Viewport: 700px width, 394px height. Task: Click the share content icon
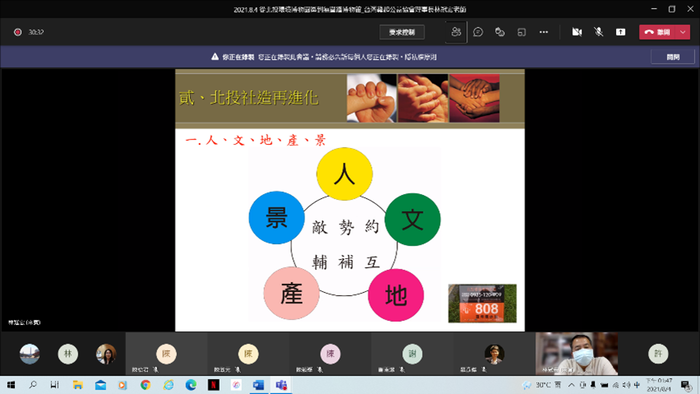tap(621, 32)
